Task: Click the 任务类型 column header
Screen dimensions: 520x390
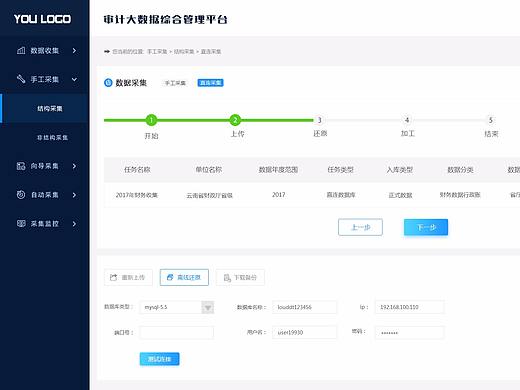Action: [340, 170]
